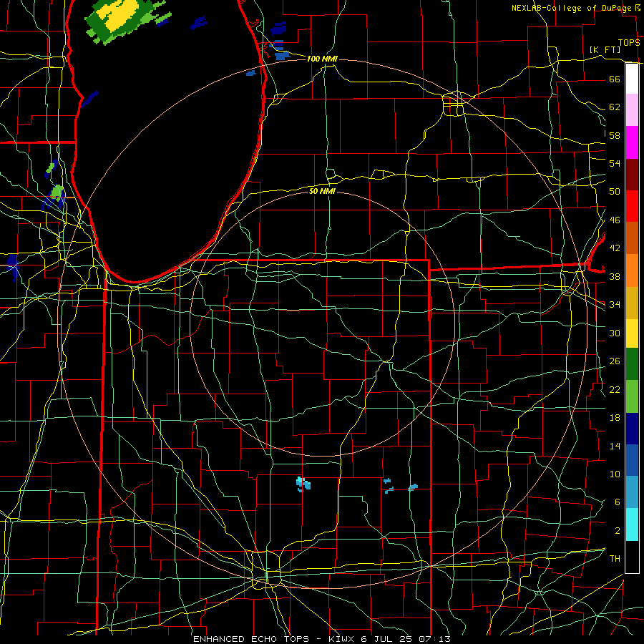Screen dimensions: 644x644
Task: Select the 6 value on the legend
Action: [x=617, y=502]
